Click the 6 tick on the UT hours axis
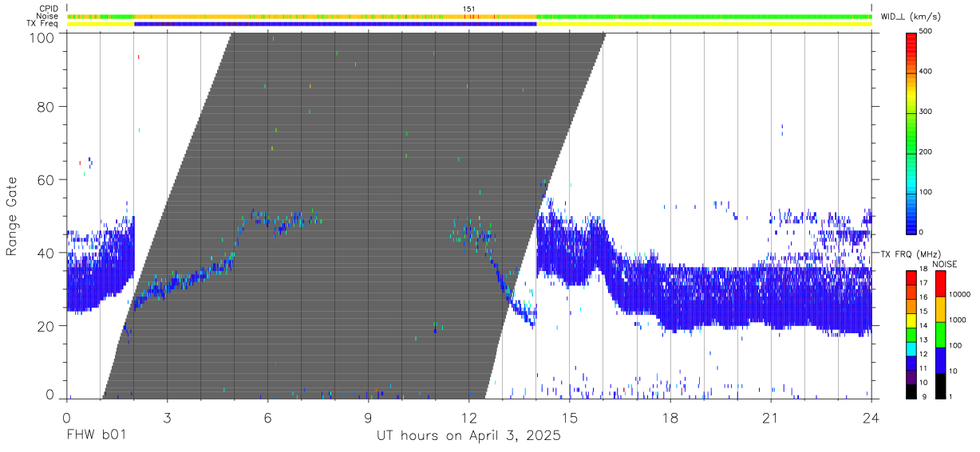Image resolution: width=980 pixels, height=452 pixels. pyautogui.click(x=267, y=417)
